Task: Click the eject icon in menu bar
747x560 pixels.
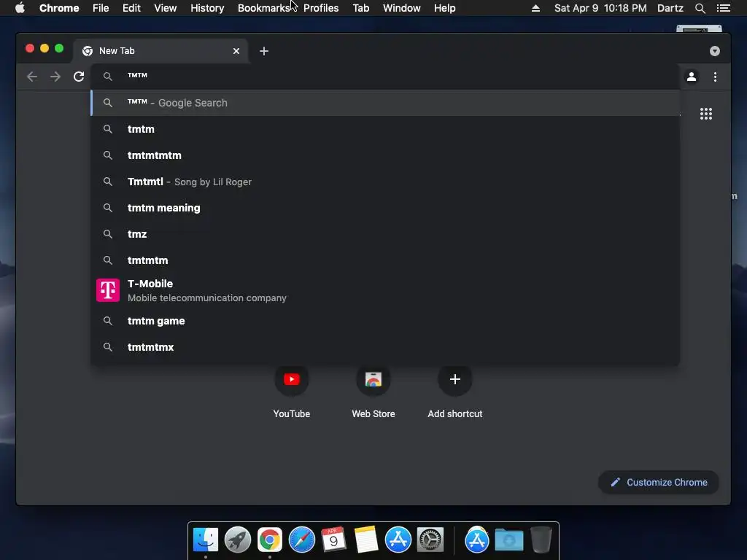Action: tap(535, 8)
